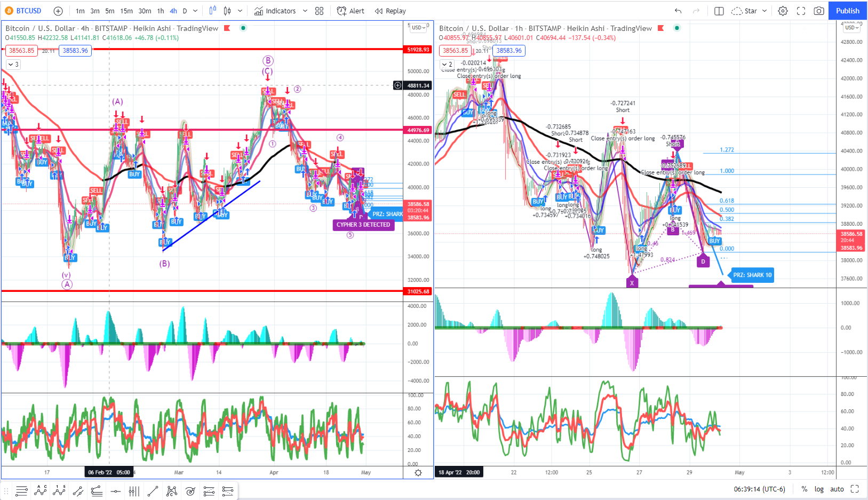Toggle log scale mode
This screenshot has width=868, height=500.
[x=819, y=489]
